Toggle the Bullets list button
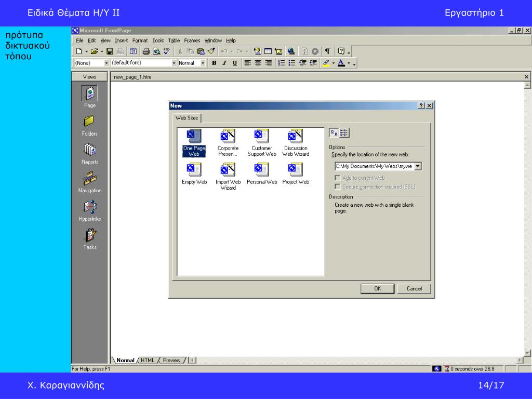This screenshot has height=399, width=532. (292, 63)
